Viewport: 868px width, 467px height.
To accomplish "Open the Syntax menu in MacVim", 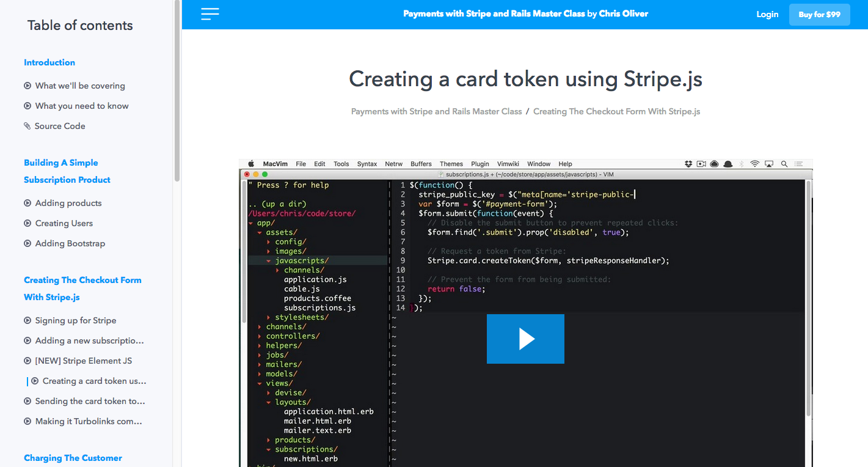I will pos(367,164).
